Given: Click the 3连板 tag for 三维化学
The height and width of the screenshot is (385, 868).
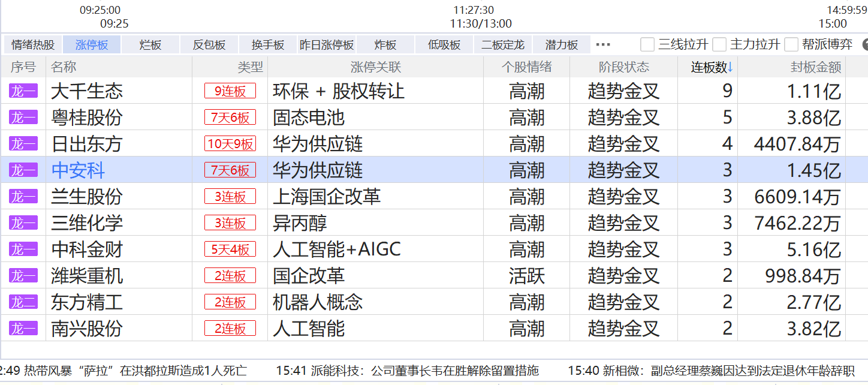Looking at the screenshot, I should click(230, 223).
